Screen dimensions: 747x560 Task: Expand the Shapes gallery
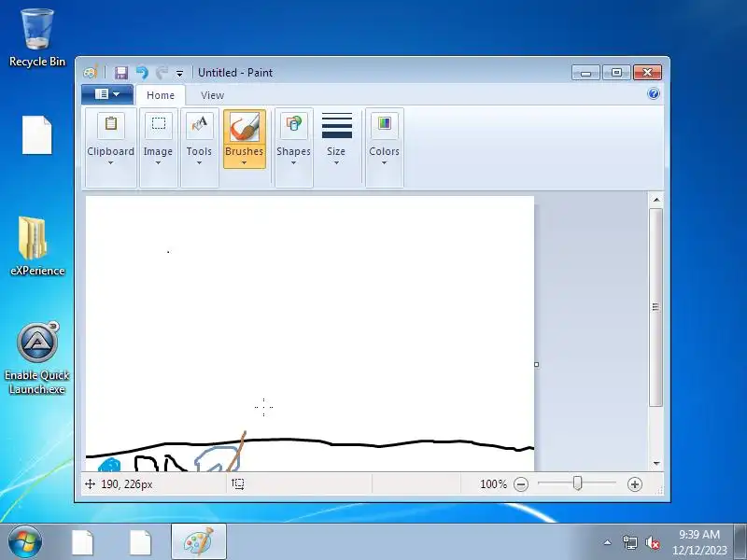(293, 147)
